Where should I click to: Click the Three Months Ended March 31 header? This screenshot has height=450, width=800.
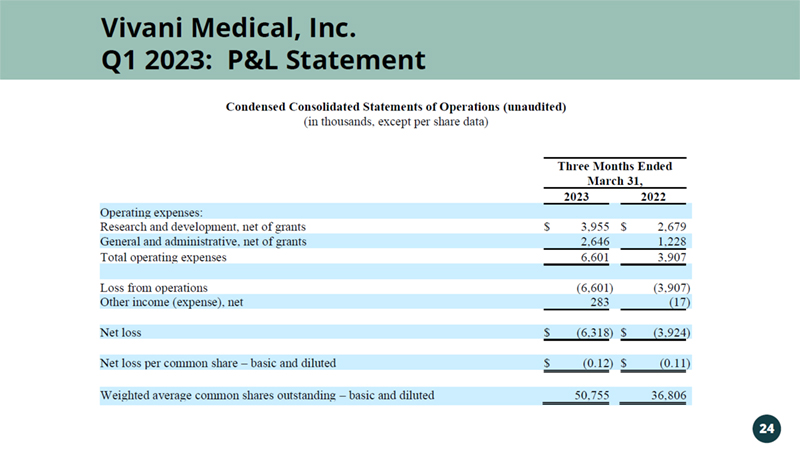click(x=614, y=173)
